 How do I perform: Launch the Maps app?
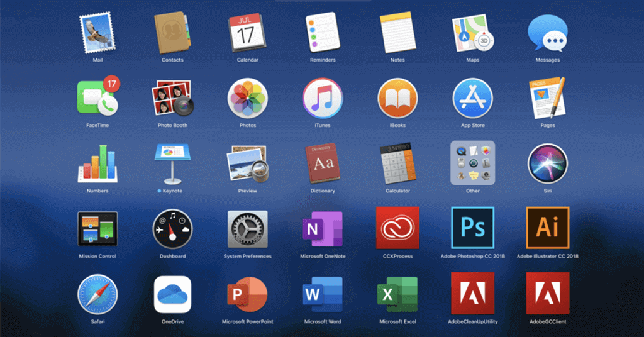click(473, 33)
